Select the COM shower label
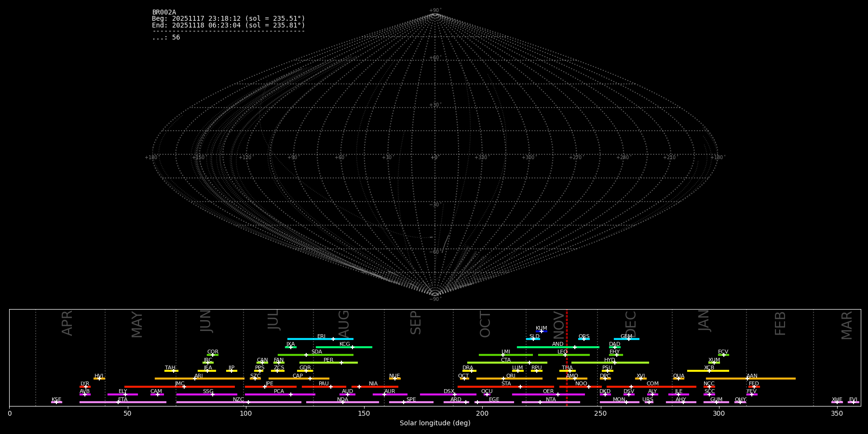Viewport: 868px width, 434px height. [x=652, y=384]
